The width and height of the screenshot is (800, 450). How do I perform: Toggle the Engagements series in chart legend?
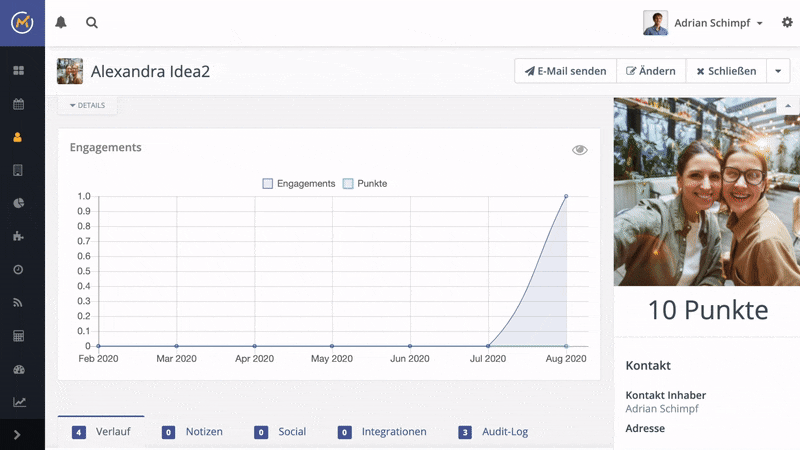[x=298, y=184]
